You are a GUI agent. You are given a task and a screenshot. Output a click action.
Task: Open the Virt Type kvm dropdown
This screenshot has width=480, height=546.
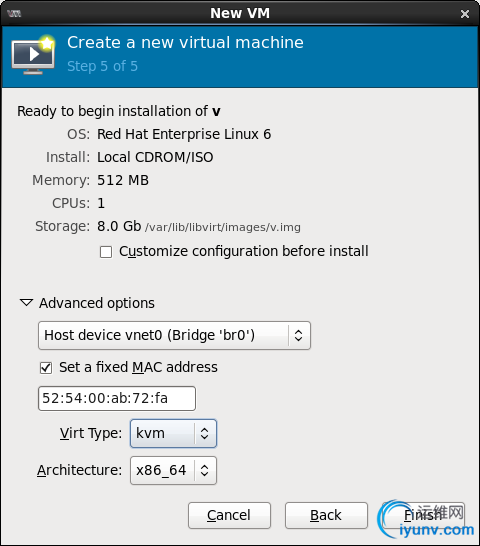click(173, 433)
